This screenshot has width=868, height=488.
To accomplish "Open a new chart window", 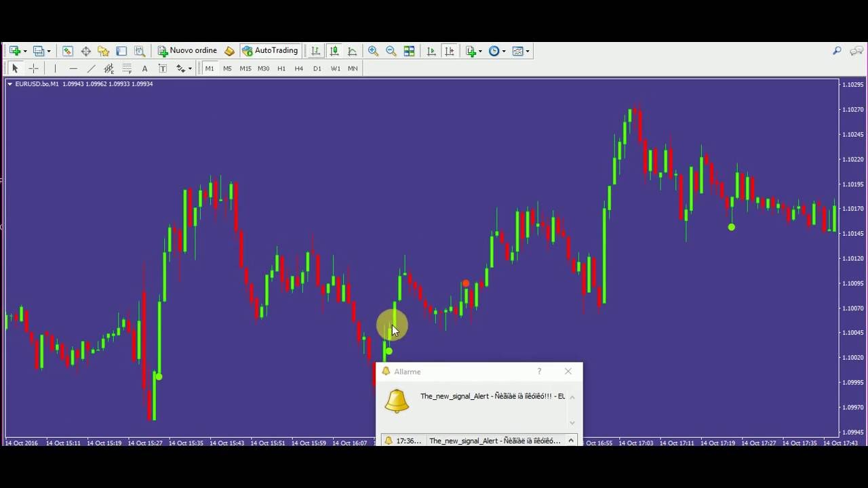I will coord(14,51).
